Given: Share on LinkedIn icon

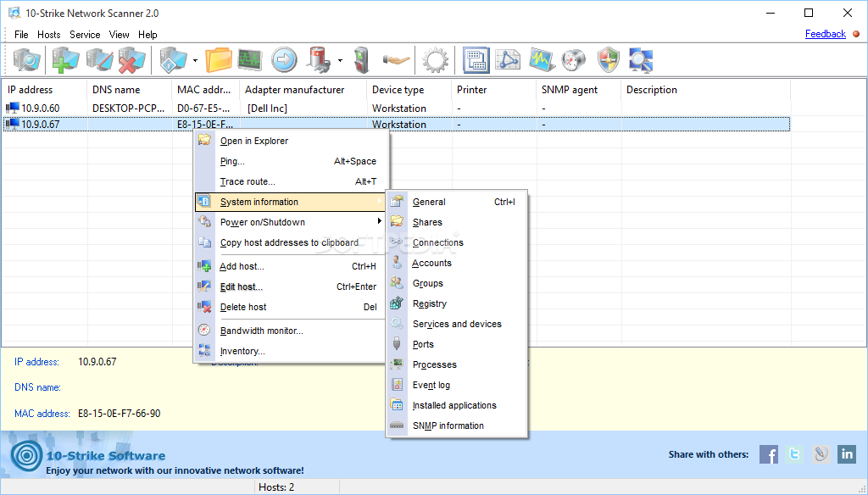Looking at the screenshot, I should click(x=847, y=454).
